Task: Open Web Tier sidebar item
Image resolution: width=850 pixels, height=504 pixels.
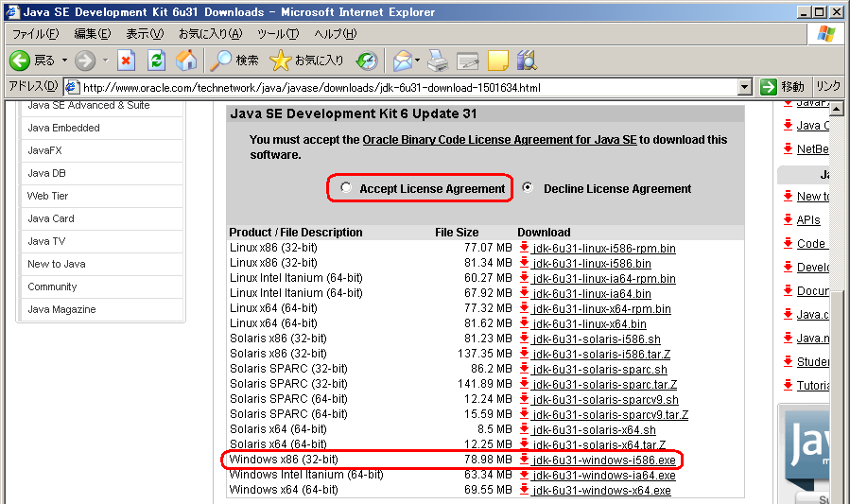Action: (x=47, y=196)
